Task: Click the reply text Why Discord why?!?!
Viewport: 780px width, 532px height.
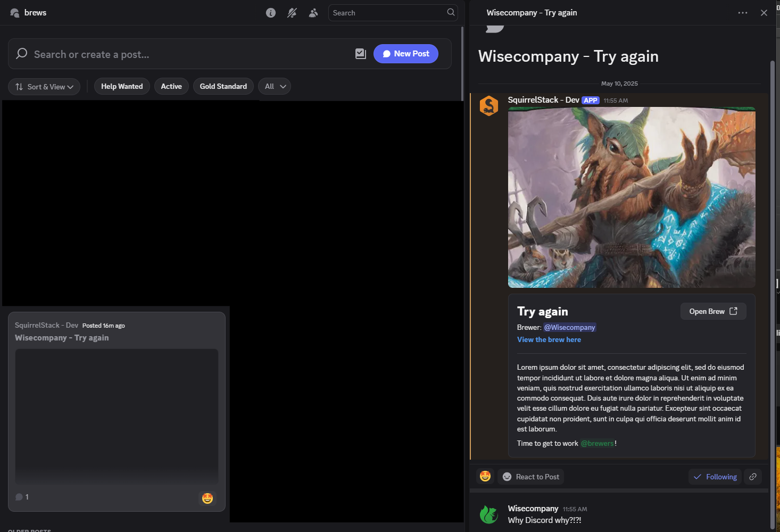Action: pyautogui.click(x=544, y=520)
